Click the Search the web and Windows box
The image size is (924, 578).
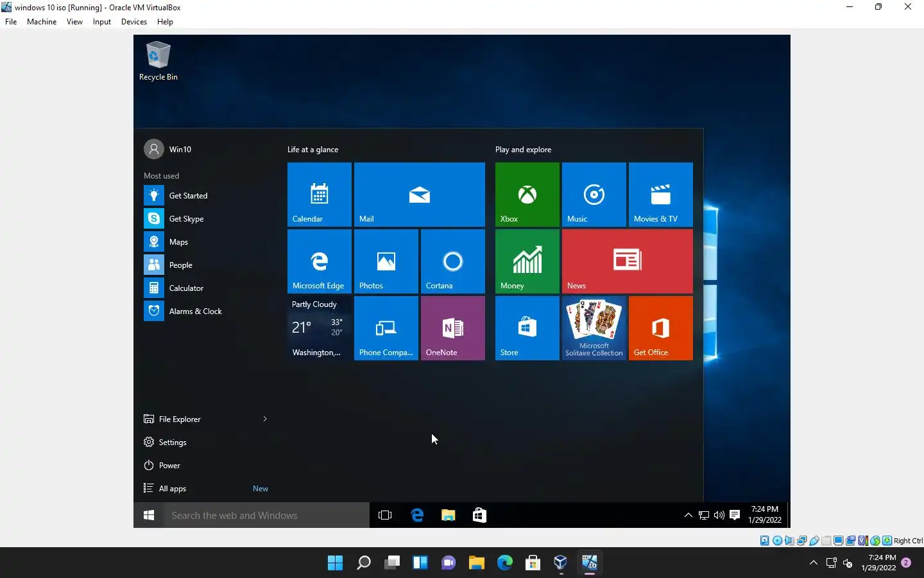pyautogui.click(x=267, y=515)
